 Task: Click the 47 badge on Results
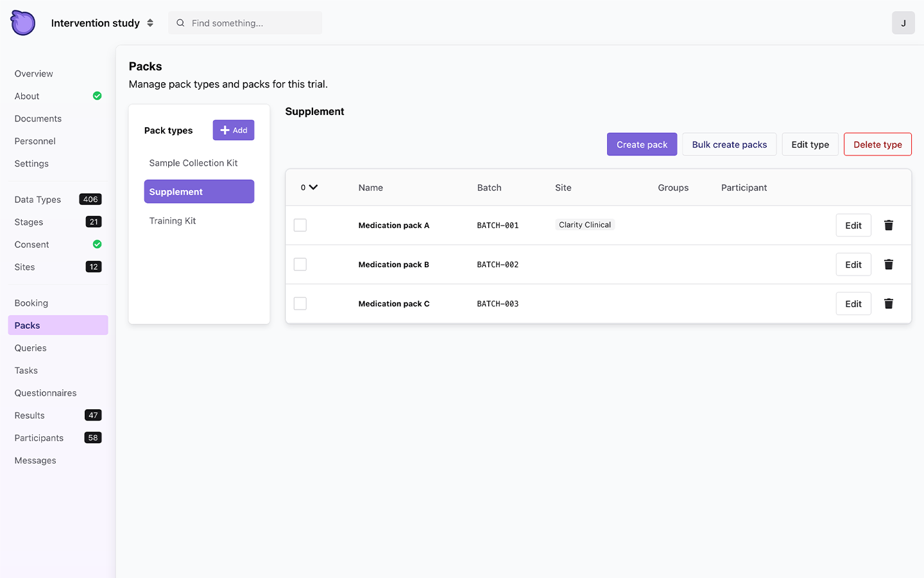point(93,415)
